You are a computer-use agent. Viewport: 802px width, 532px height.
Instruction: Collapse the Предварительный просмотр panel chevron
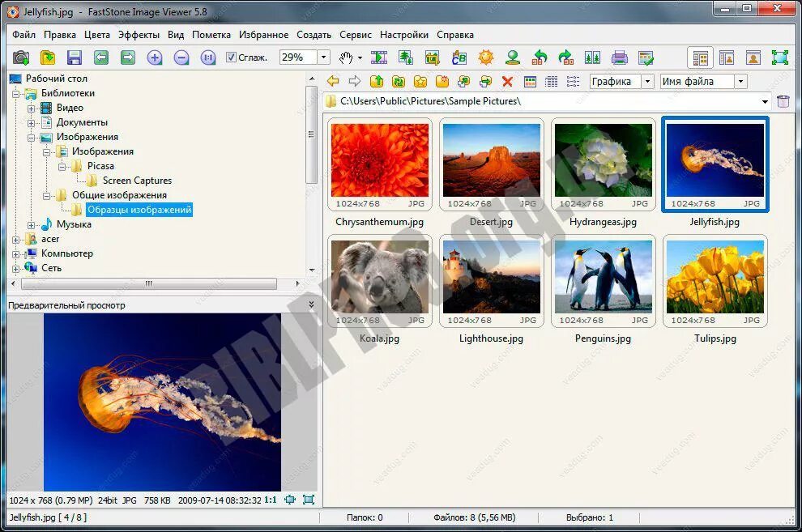[x=312, y=304]
